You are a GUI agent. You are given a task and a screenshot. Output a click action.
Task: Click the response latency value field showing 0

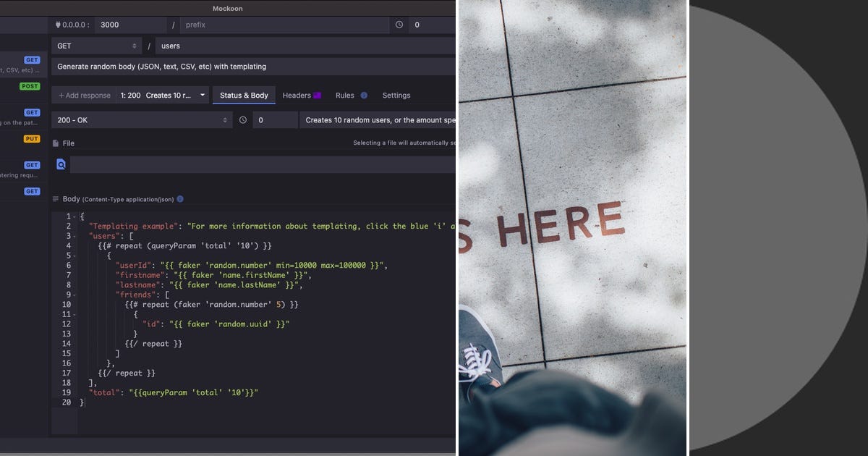click(275, 120)
